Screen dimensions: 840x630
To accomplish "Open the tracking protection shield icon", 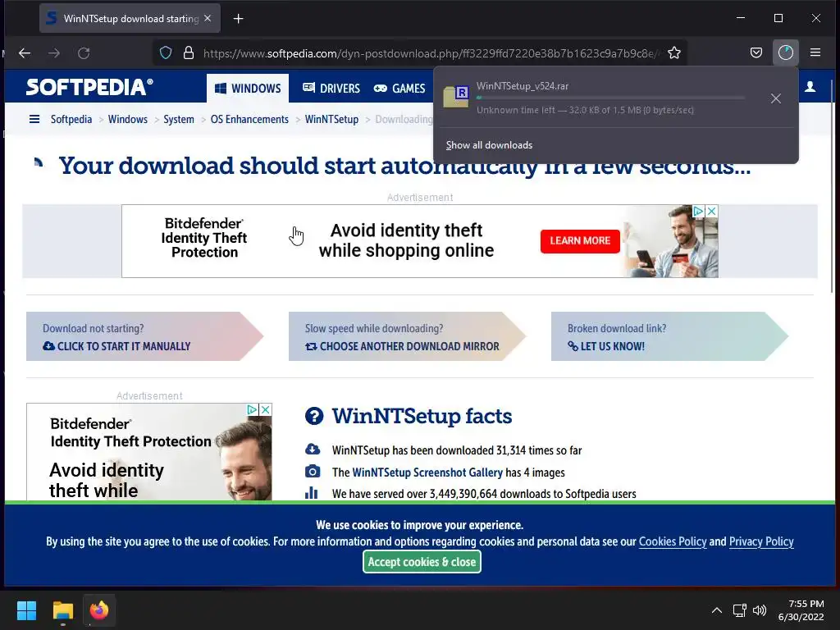I will coord(166,53).
